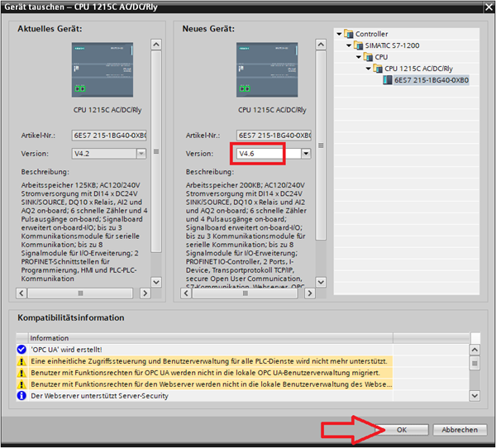The height and width of the screenshot is (448, 496).
Task: Click compatibility list scroll down arrow
Action: coord(475,395)
